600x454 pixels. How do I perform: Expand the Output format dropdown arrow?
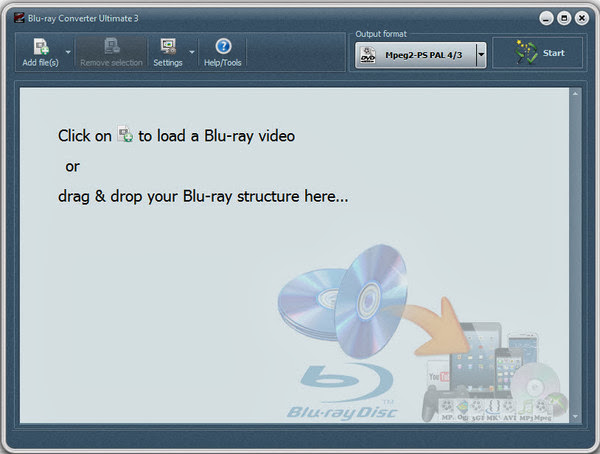pyautogui.click(x=481, y=55)
